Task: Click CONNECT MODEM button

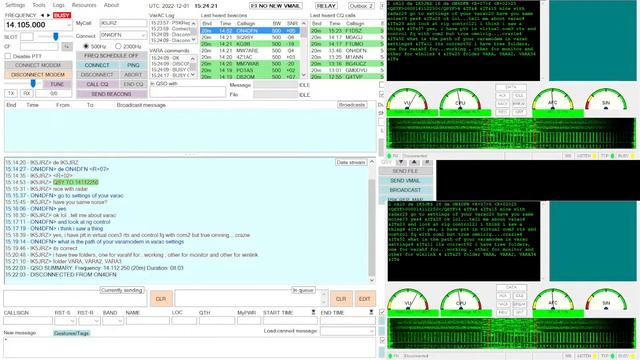Action: pos(38,65)
